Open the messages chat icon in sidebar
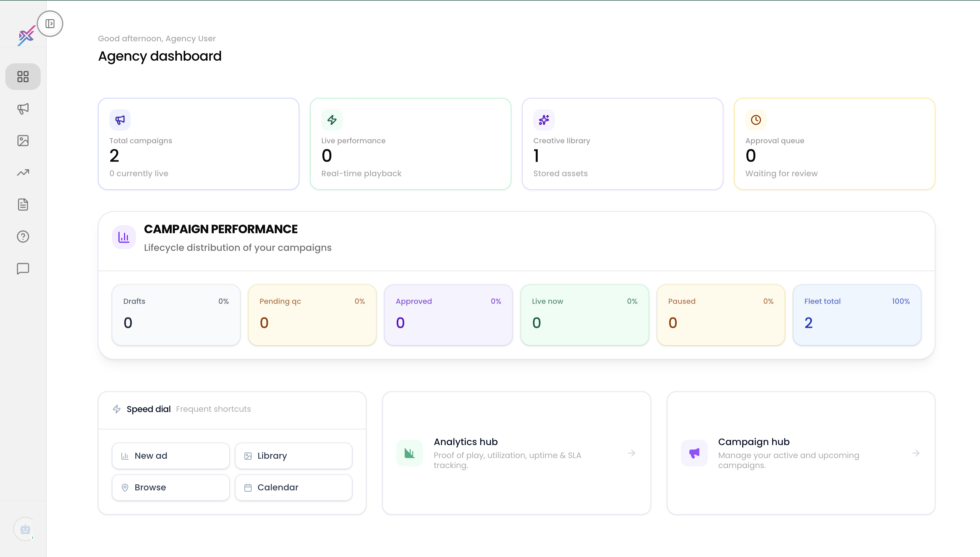Viewport: 980px width, 557px height. tap(23, 269)
